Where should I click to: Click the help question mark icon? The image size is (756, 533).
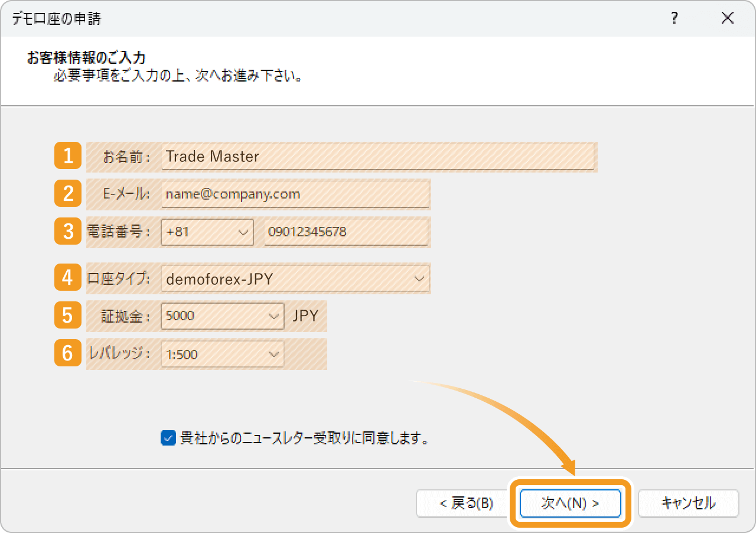click(674, 18)
